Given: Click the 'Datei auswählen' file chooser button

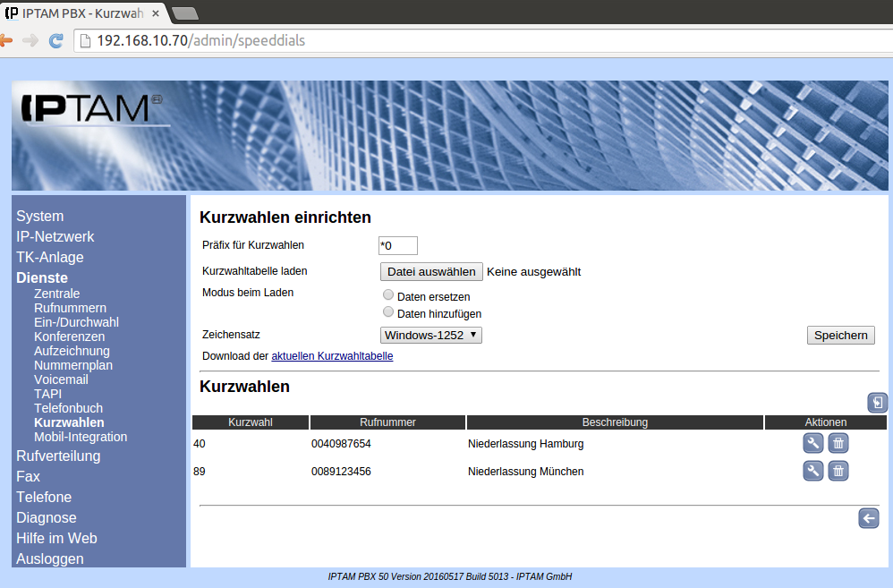Looking at the screenshot, I should (x=431, y=271).
